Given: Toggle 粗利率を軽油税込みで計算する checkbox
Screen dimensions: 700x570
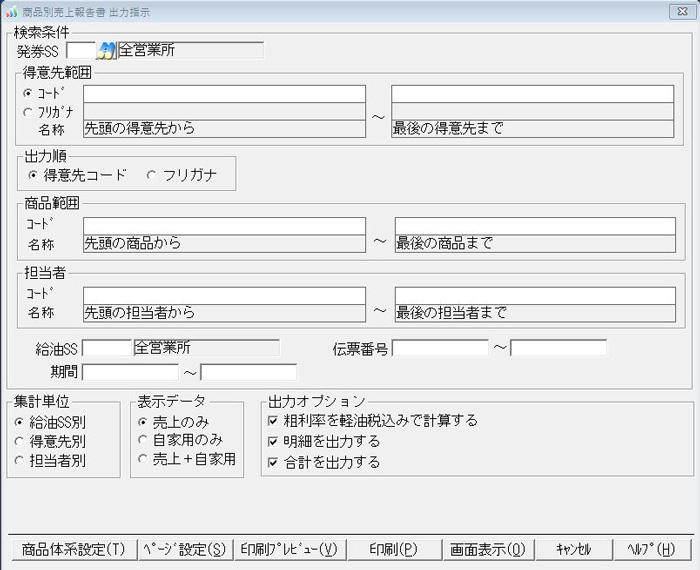Looking at the screenshot, I should (x=274, y=421).
